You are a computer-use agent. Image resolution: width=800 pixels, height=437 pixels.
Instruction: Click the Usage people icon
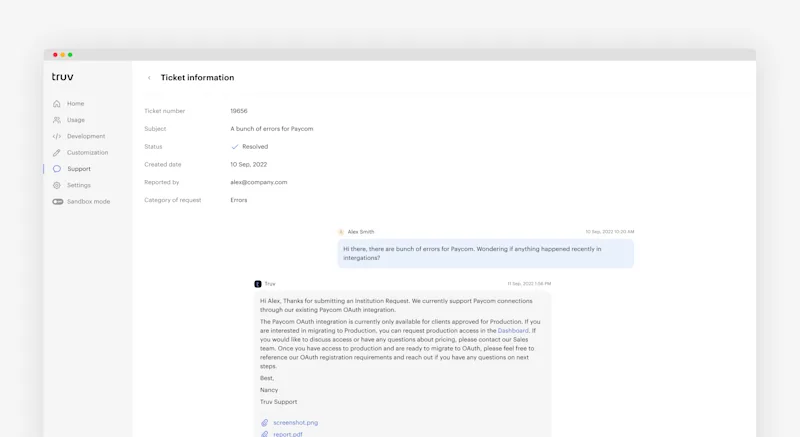[57, 120]
